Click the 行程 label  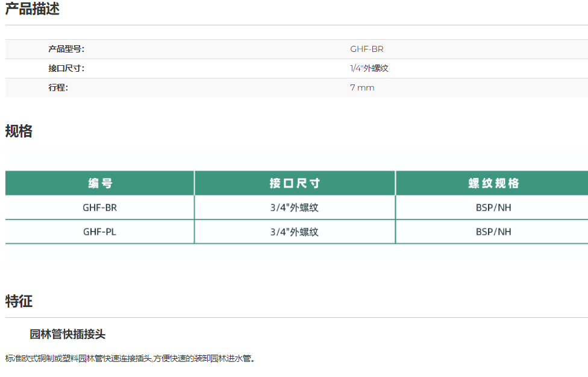tap(58, 88)
